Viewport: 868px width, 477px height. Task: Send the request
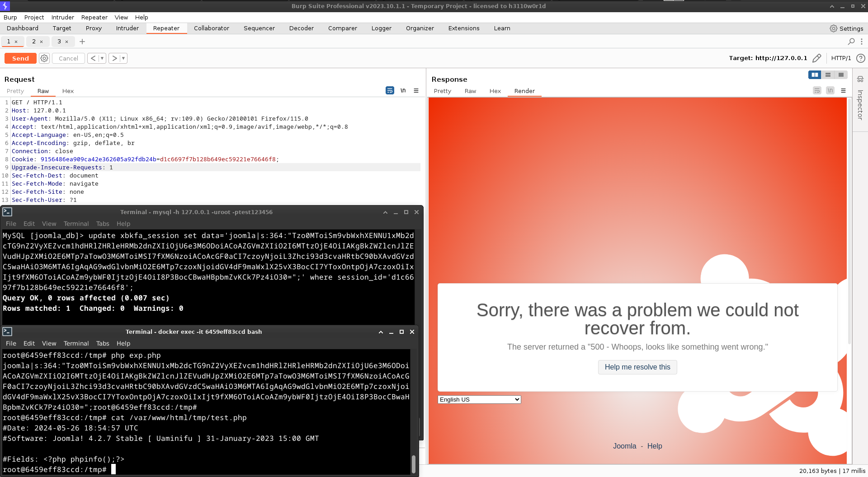(20, 58)
